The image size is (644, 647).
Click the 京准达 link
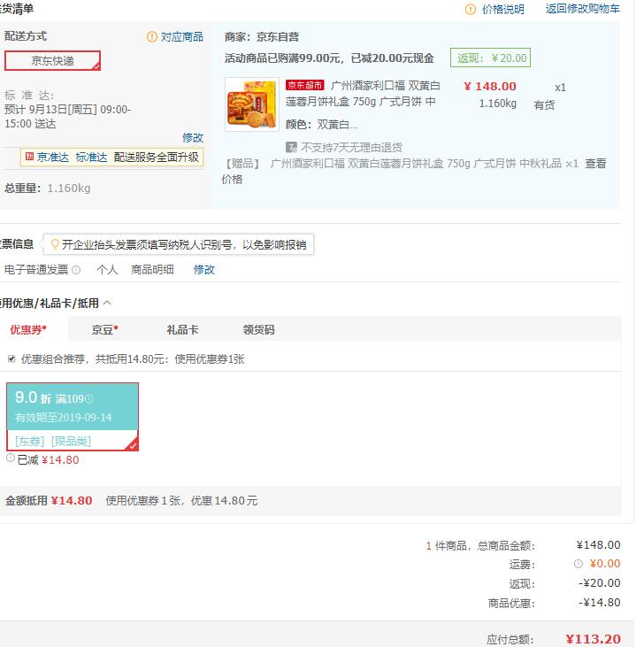[x=53, y=158]
